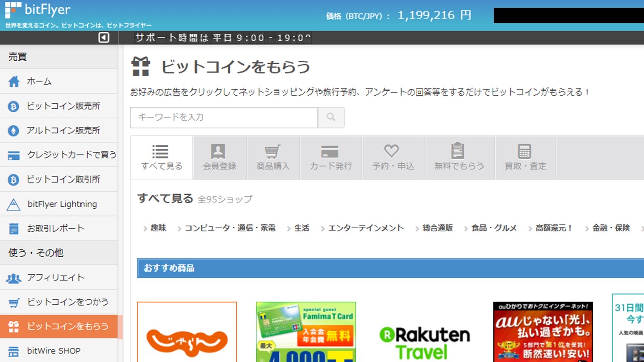Image resolution: width=644 pixels, height=362 pixels.
Task: Click the search magnifying glass icon
Action: pyautogui.click(x=331, y=117)
